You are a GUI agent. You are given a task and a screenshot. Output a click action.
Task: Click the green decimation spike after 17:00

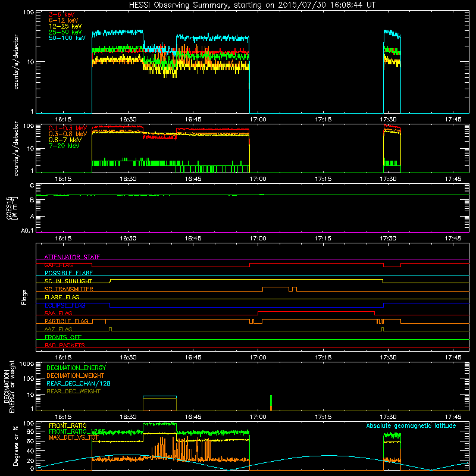point(271,400)
